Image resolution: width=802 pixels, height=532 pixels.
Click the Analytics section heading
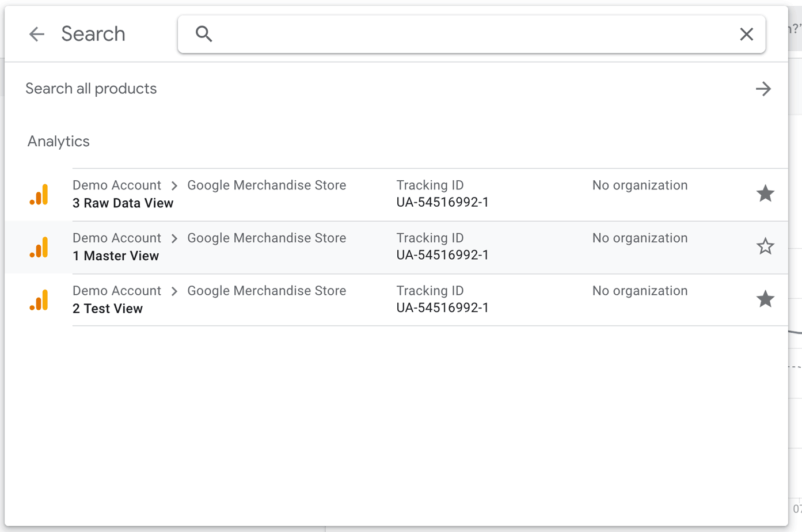point(59,142)
